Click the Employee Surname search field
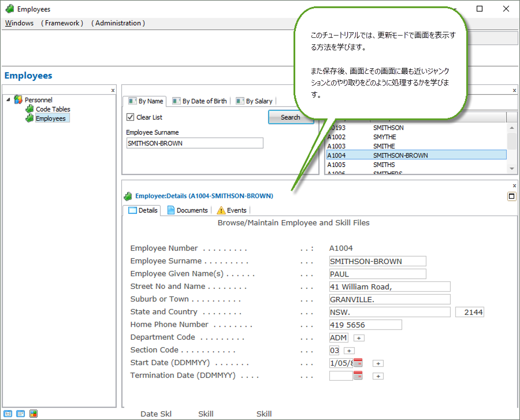The width and height of the screenshot is (520, 420). [195, 144]
